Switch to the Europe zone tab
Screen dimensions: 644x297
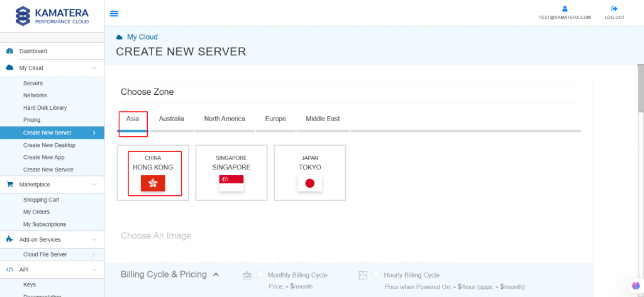pyautogui.click(x=275, y=119)
